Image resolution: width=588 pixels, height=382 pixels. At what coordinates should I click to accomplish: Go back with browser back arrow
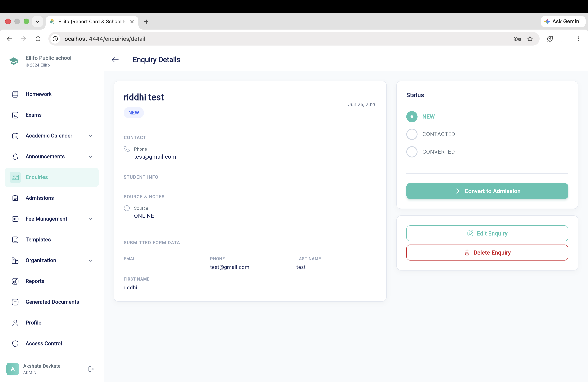point(9,39)
